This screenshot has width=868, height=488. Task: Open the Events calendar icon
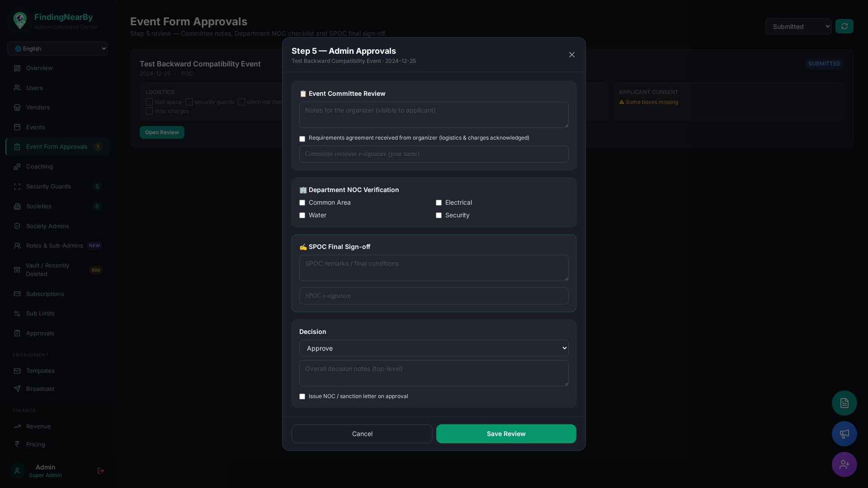tap(17, 127)
